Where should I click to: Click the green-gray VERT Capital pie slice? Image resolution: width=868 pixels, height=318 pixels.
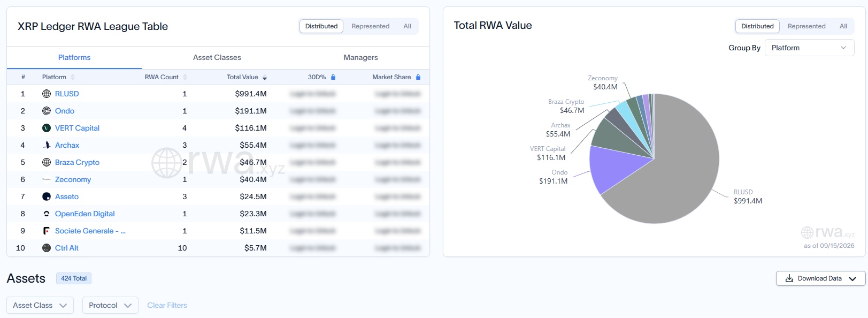(615, 138)
